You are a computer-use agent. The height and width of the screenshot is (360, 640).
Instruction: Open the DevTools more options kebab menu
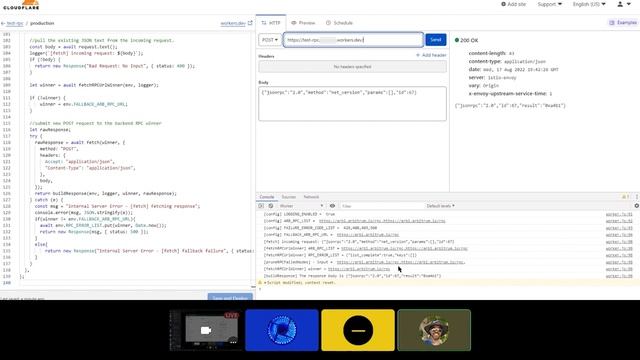[636, 197]
